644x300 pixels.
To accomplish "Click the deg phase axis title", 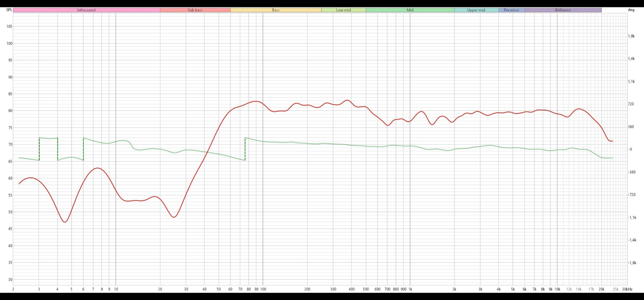I will click(x=631, y=10).
